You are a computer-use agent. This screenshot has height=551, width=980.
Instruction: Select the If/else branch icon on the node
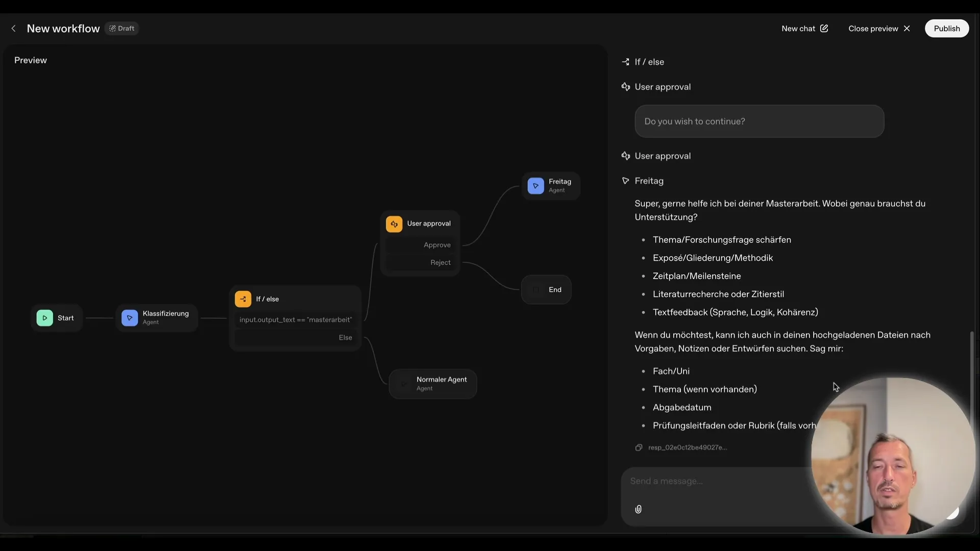click(x=243, y=299)
